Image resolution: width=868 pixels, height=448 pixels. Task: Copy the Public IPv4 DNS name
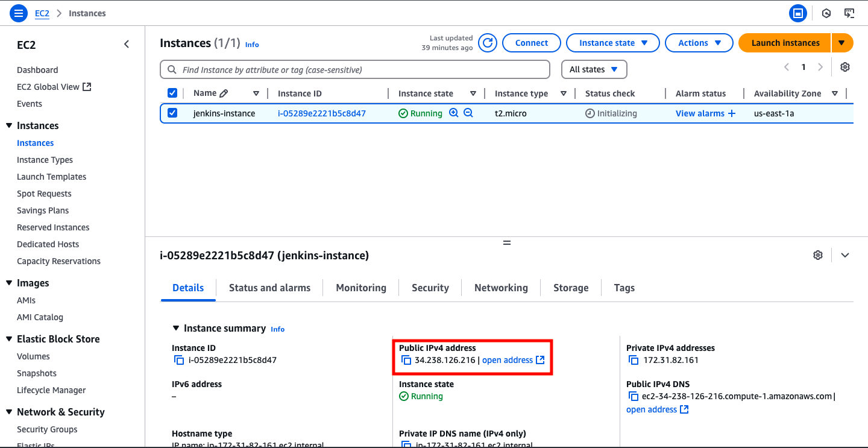click(x=634, y=396)
